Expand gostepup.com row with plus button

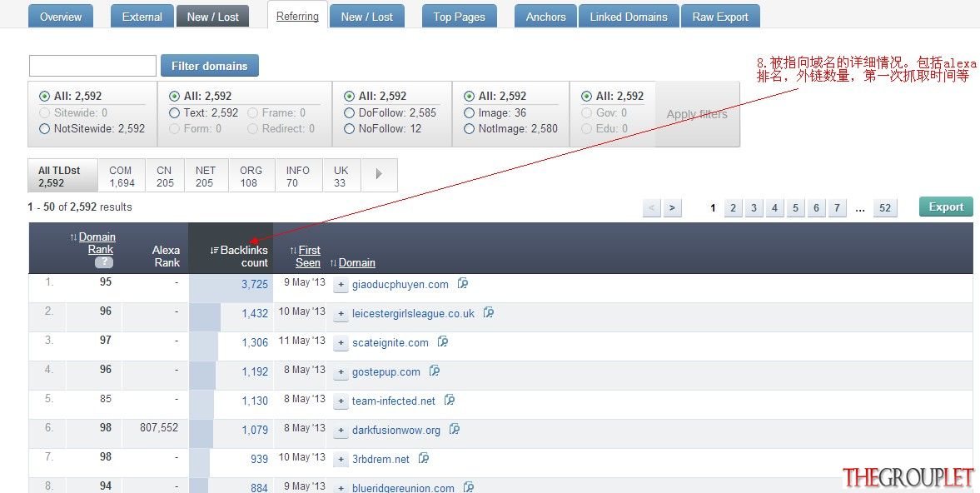click(341, 372)
